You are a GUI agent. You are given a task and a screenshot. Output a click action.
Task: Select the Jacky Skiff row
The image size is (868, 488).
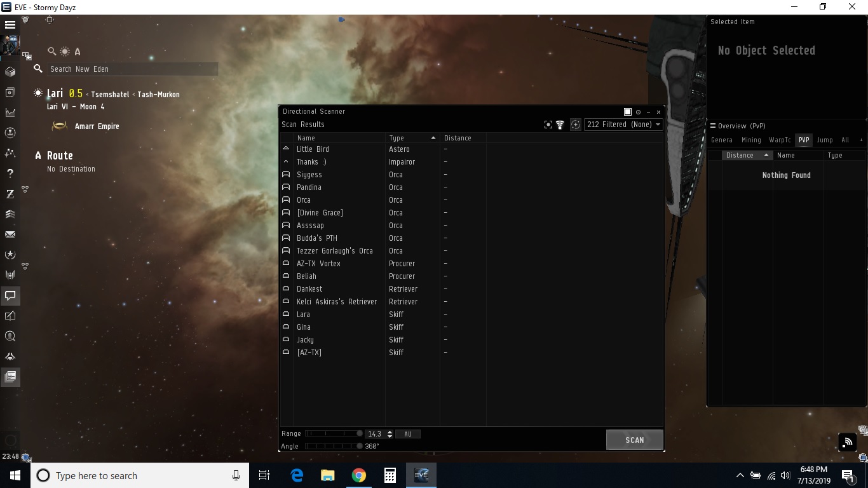point(471,340)
